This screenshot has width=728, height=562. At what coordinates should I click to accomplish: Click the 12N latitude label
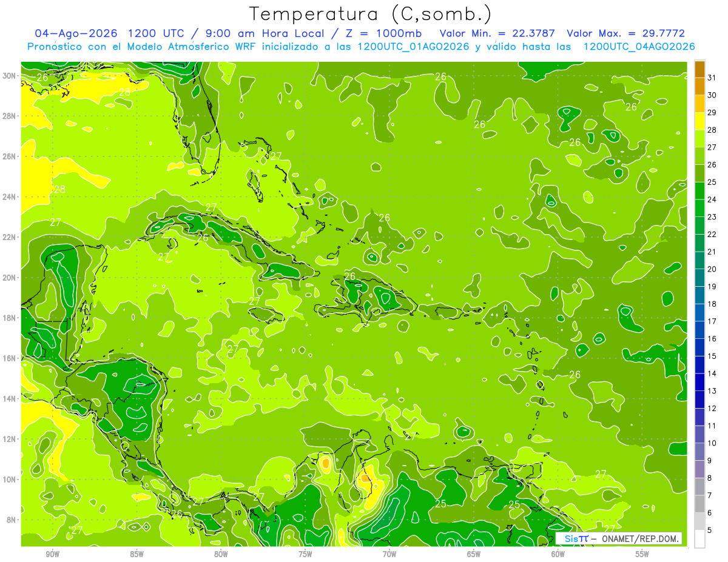point(10,439)
